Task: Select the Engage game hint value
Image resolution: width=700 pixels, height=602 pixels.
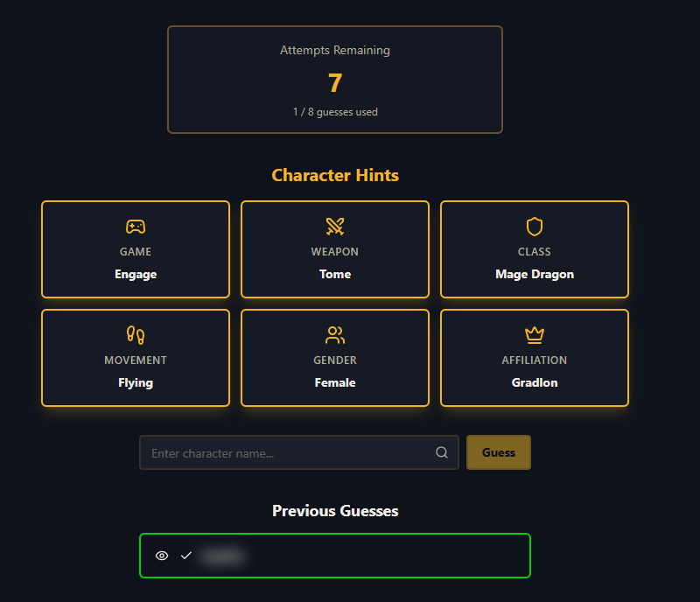Action: (x=136, y=274)
